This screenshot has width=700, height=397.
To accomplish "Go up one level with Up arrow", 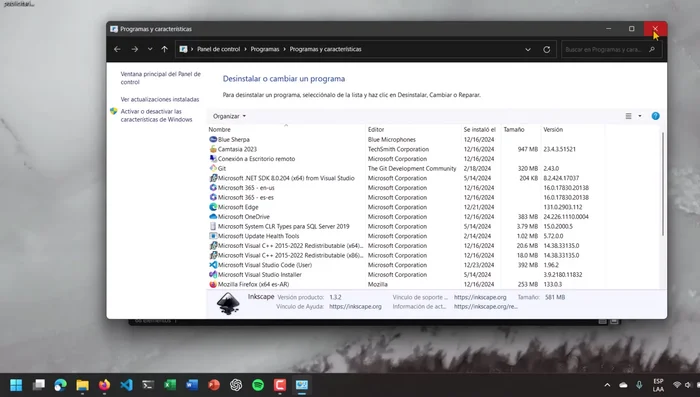I will 165,49.
